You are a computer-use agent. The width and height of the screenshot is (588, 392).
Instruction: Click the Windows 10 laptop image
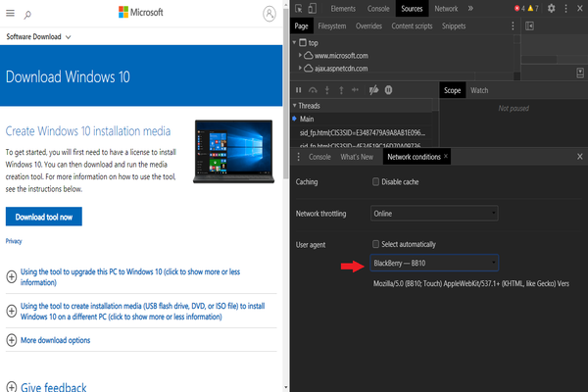[x=233, y=152]
